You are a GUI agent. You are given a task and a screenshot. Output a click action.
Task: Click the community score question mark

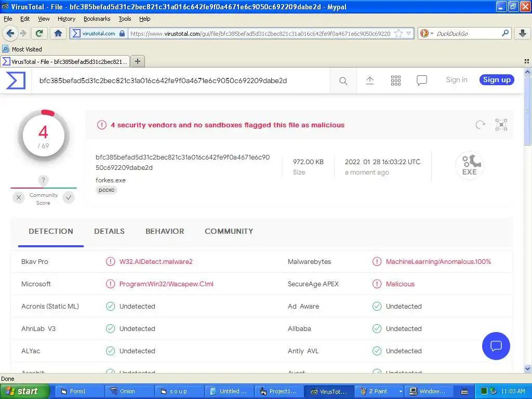43,180
